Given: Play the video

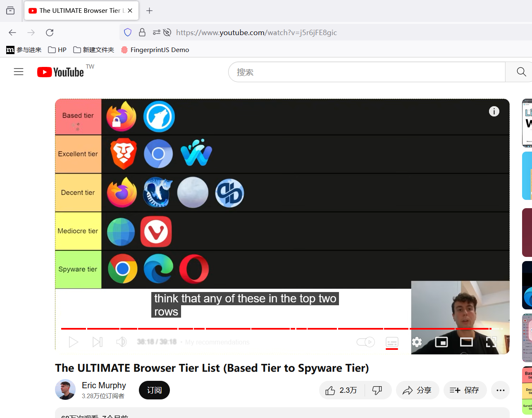Looking at the screenshot, I should click(x=73, y=342).
